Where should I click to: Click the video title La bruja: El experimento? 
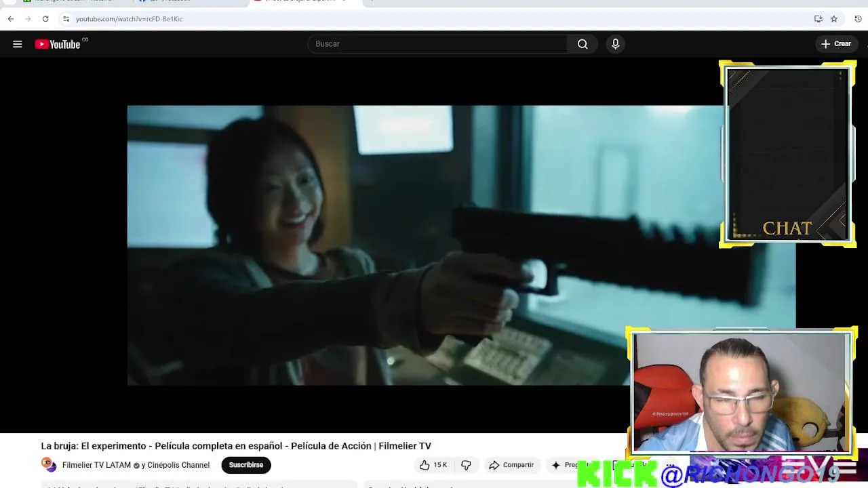tap(236, 446)
